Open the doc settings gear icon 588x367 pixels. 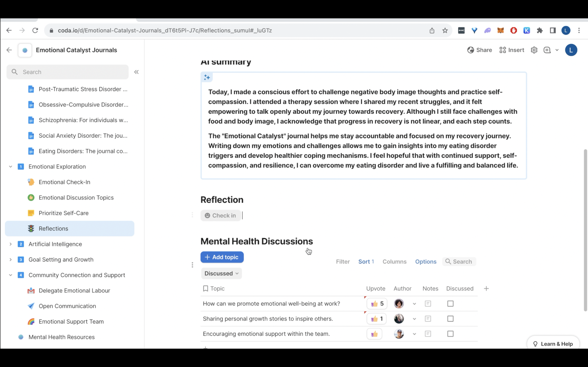[x=534, y=50]
